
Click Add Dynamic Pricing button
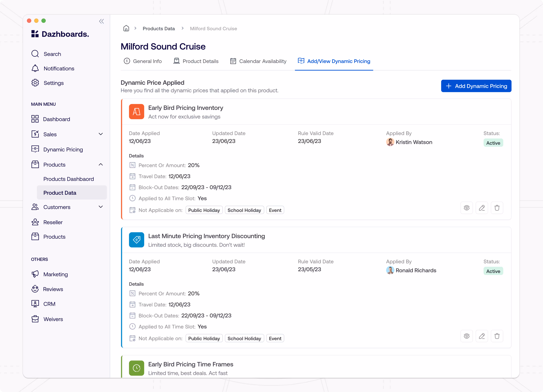click(x=476, y=86)
